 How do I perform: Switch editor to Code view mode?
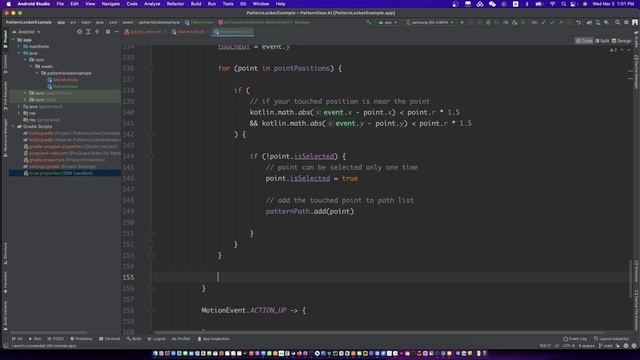(x=584, y=41)
